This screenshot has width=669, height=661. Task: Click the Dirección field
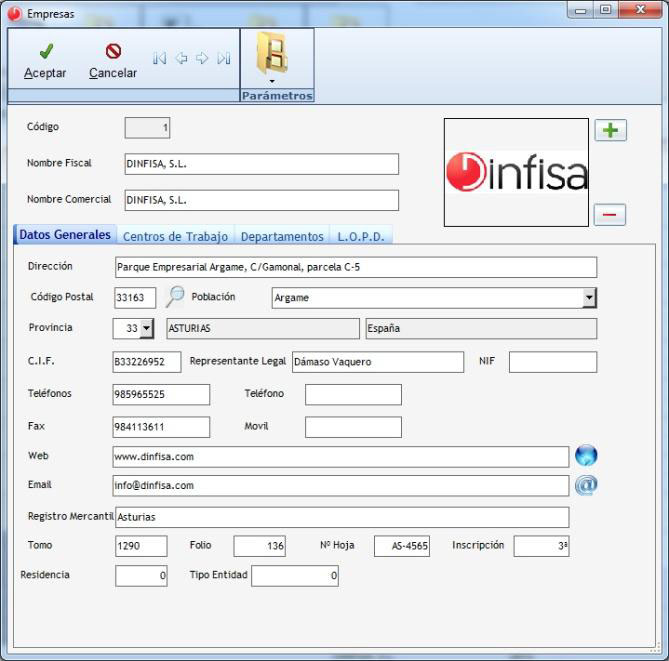pyautogui.click(x=356, y=268)
